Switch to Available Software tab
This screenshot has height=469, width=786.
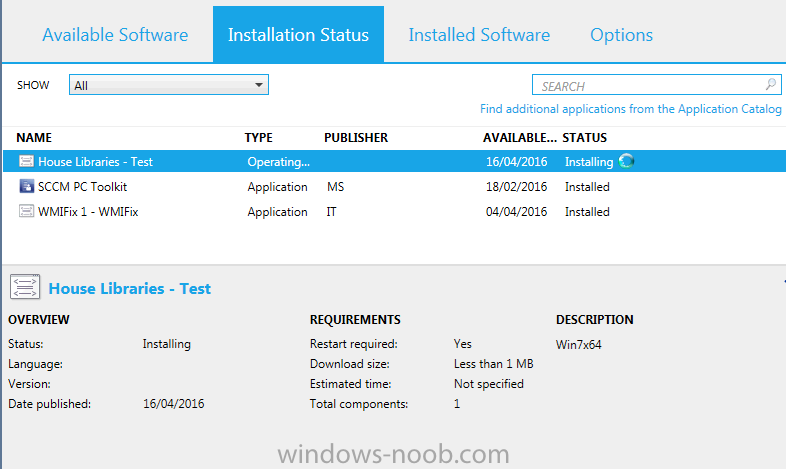(115, 35)
